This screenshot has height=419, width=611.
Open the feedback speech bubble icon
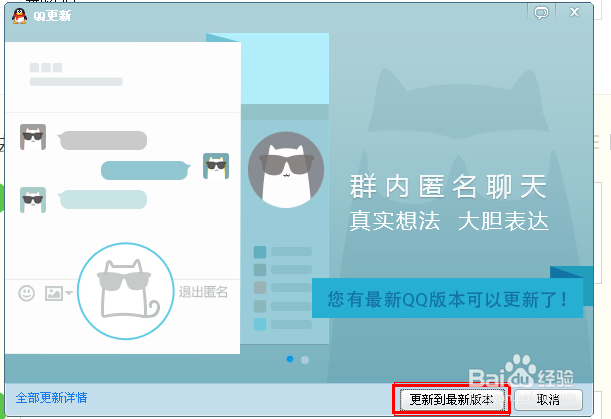coord(541,13)
